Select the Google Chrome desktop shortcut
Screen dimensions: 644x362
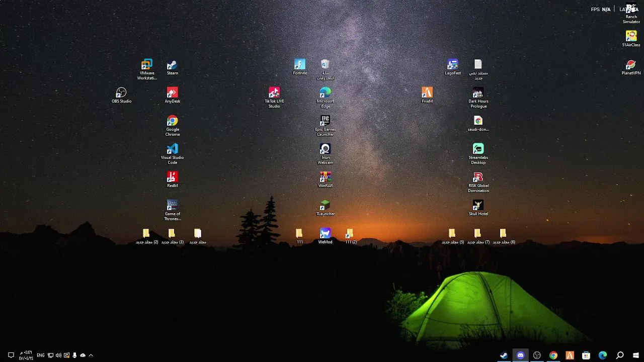pos(172,126)
